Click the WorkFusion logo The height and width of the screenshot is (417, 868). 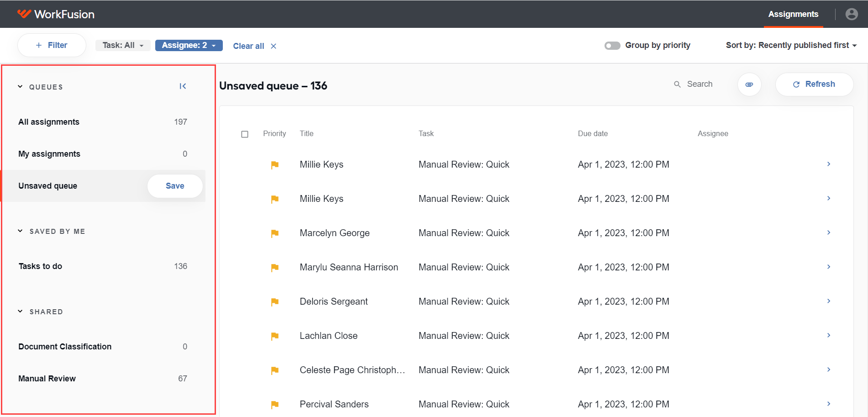click(56, 14)
